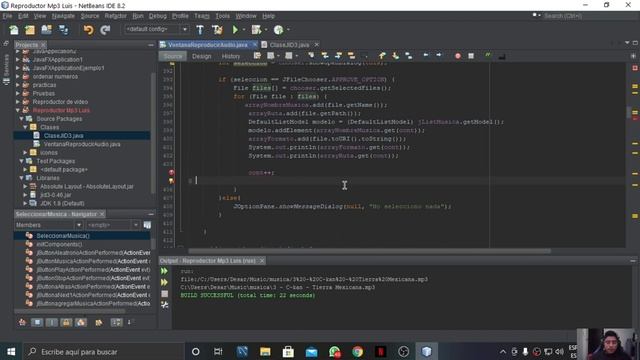Click the green Re-run icon in Output panel
Viewport: 640px width, 360px height.
[164, 271]
